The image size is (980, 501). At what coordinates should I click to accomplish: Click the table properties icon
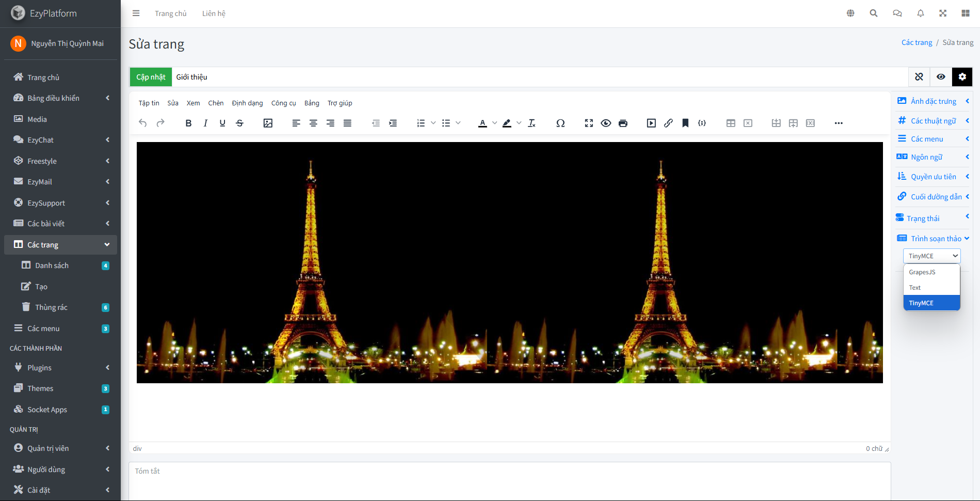[x=731, y=123]
